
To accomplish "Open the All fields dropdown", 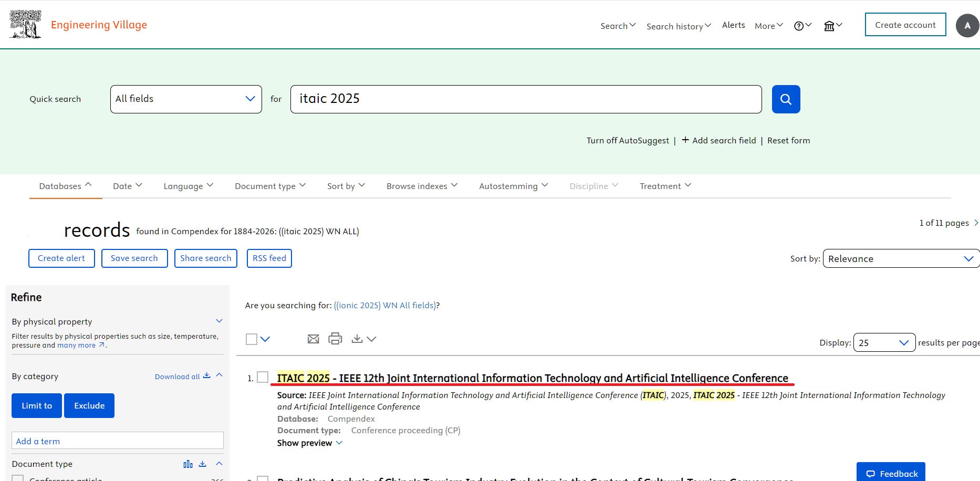I will point(186,99).
